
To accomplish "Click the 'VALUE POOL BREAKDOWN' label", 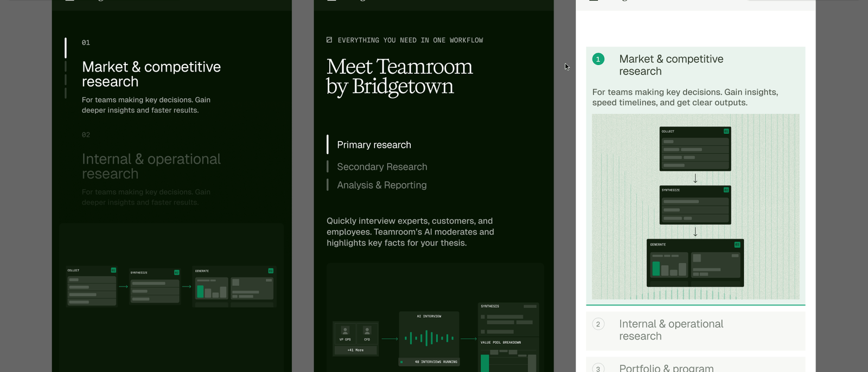I will click(x=501, y=342).
